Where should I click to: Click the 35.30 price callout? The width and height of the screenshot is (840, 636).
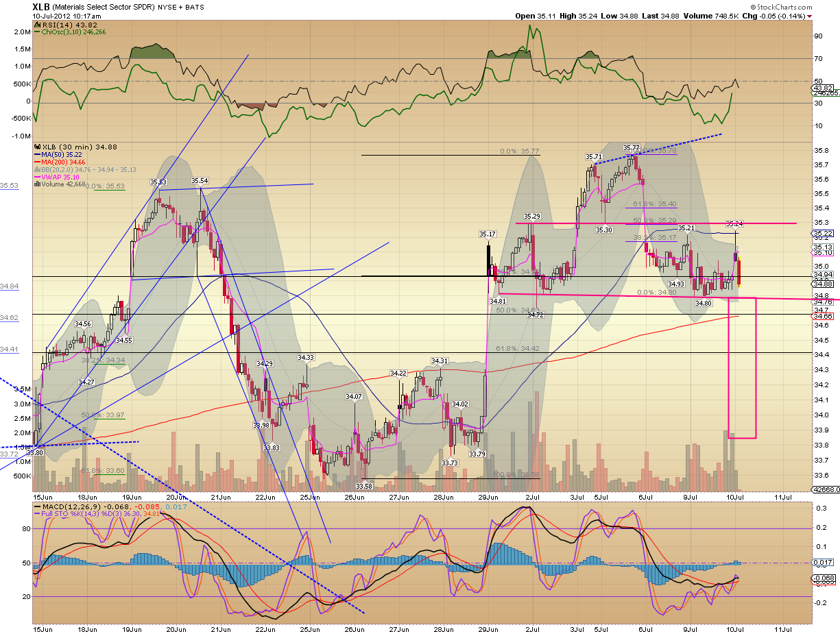coord(604,230)
